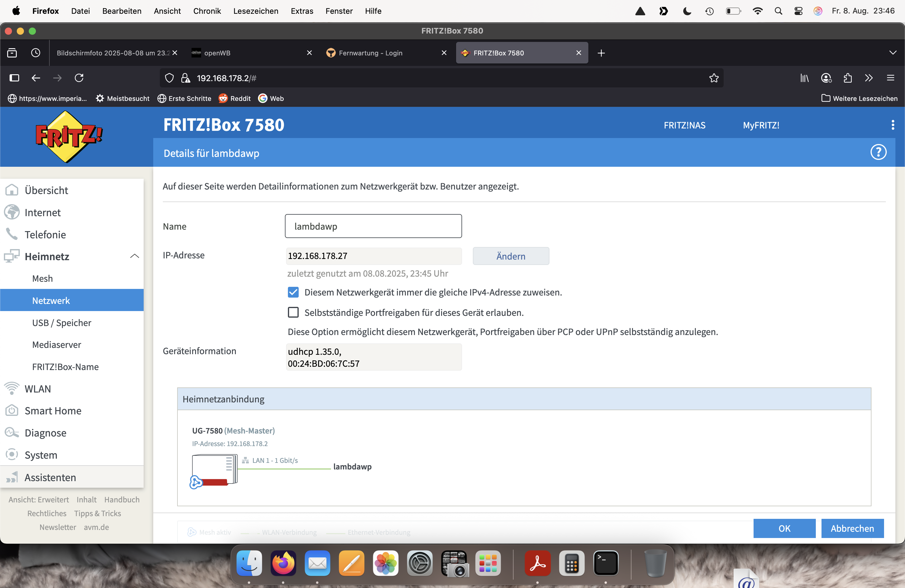The width and height of the screenshot is (905, 588).
Task: Click the FRITZ!Box device image
Action: (x=215, y=470)
